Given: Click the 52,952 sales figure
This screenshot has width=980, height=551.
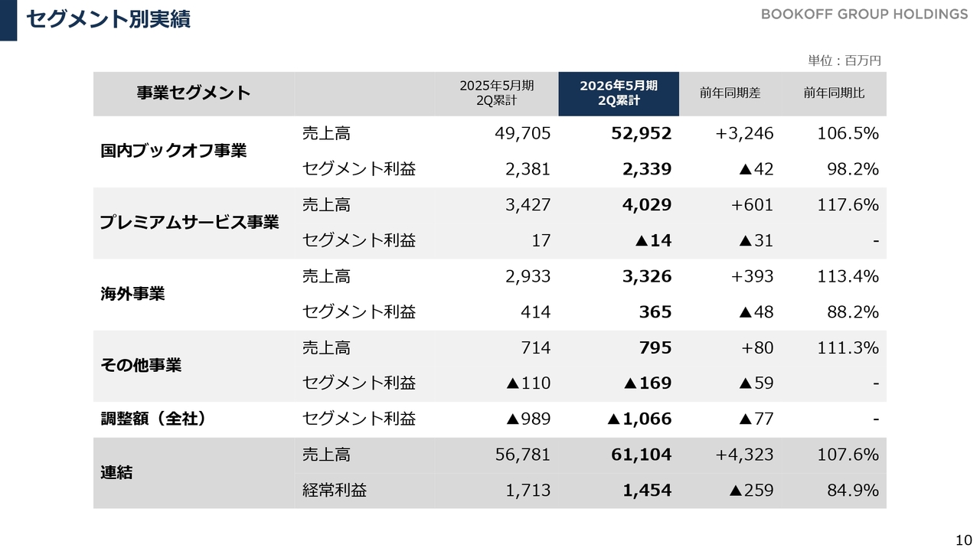Looking at the screenshot, I should pos(641,133).
